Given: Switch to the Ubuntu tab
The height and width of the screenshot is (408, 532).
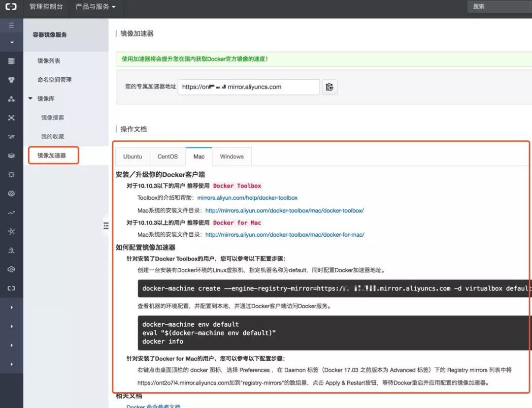Looking at the screenshot, I should point(133,157).
